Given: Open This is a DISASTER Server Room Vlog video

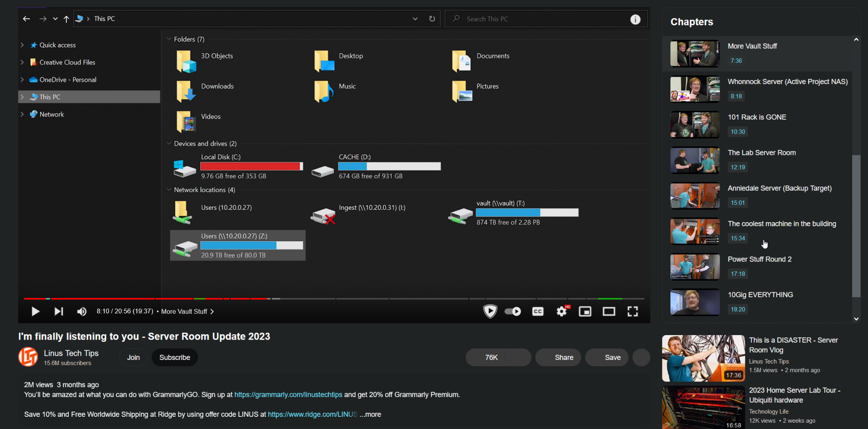Looking at the screenshot, I should tap(704, 358).
